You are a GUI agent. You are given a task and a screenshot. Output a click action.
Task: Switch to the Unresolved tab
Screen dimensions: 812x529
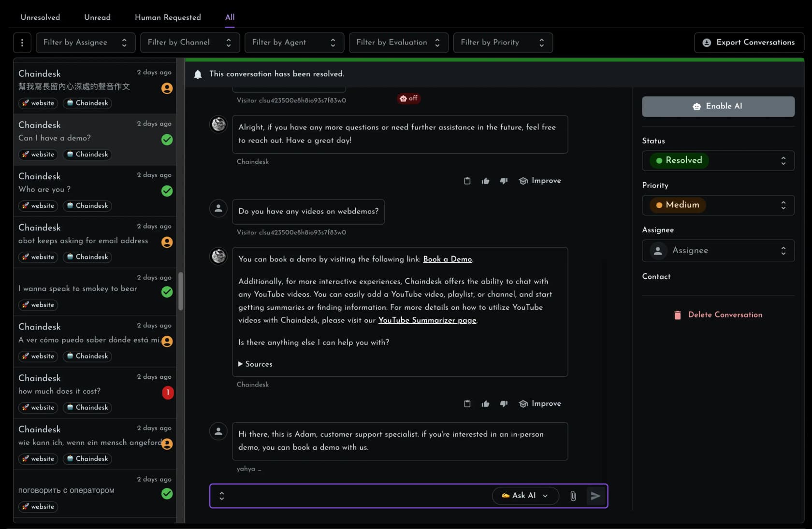click(41, 17)
